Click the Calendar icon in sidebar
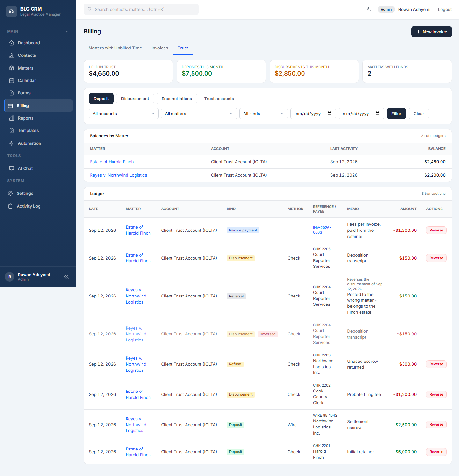 [12, 81]
